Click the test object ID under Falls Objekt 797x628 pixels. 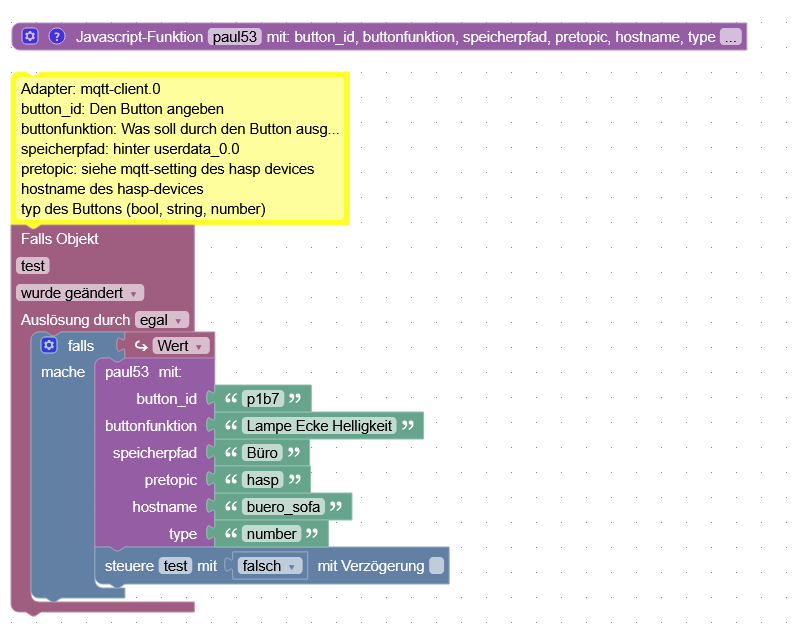click(x=33, y=266)
